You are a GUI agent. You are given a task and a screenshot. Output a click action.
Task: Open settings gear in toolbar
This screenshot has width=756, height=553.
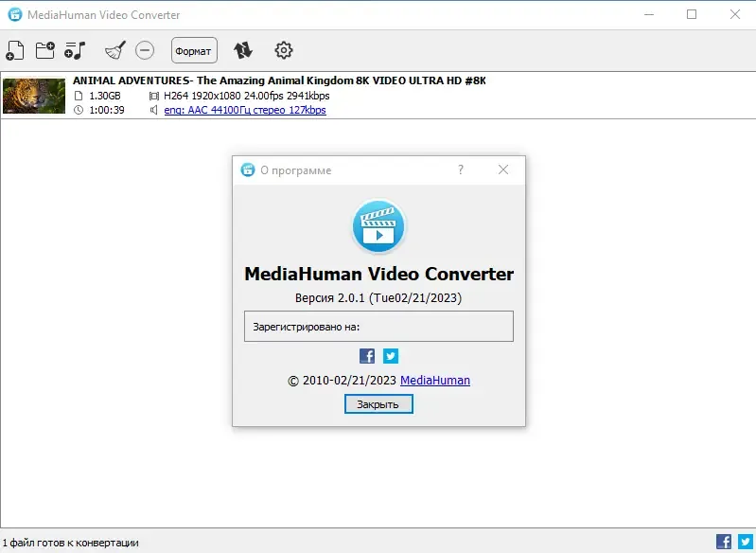click(284, 50)
